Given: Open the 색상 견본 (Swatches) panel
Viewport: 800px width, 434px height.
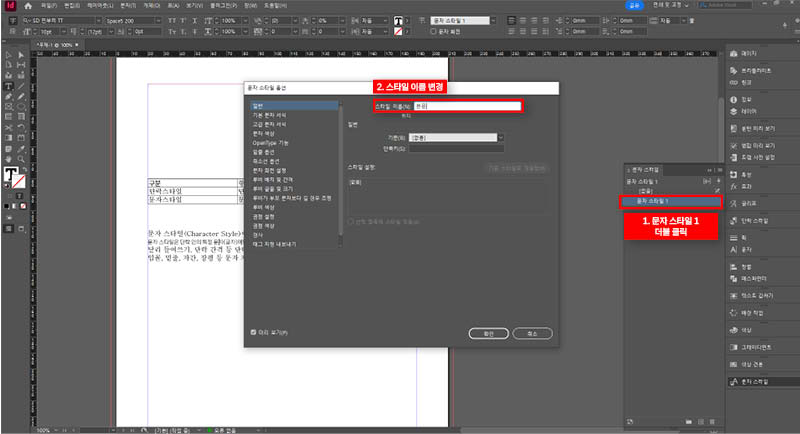Looking at the screenshot, I should point(747,365).
